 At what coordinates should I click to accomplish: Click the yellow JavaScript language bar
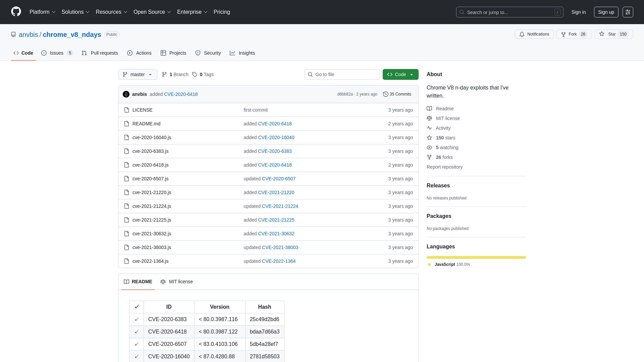(476, 257)
